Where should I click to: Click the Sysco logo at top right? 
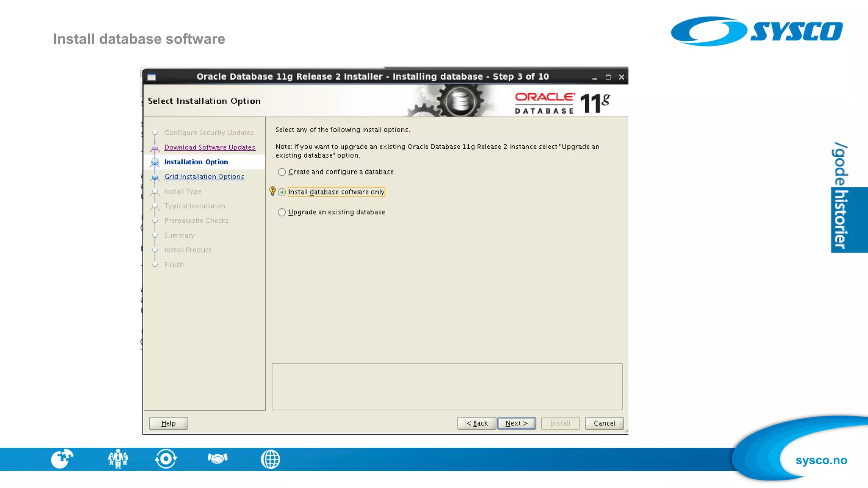pos(757,31)
